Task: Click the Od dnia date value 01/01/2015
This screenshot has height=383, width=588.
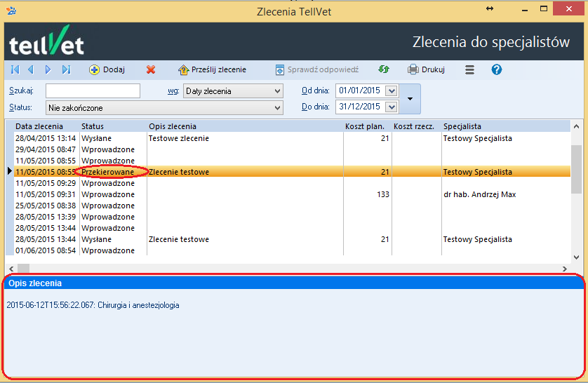Action: 359,90
